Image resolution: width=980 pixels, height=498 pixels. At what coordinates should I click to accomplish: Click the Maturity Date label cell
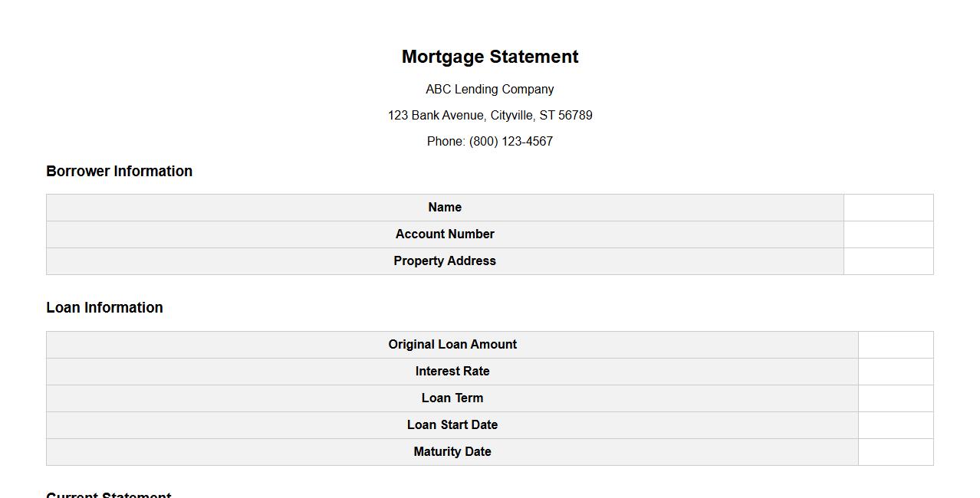452,452
